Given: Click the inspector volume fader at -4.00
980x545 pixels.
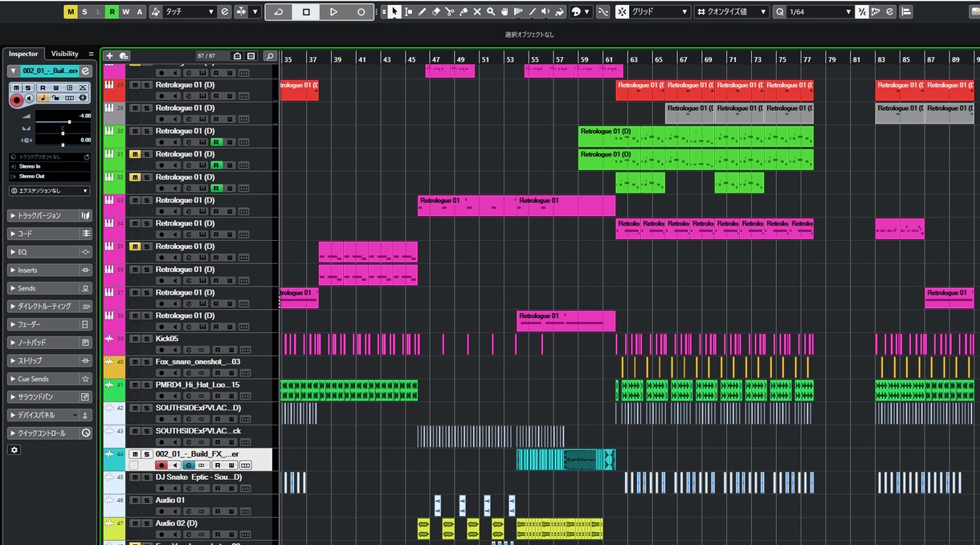Looking at the screenshot, I should (69, 122).
